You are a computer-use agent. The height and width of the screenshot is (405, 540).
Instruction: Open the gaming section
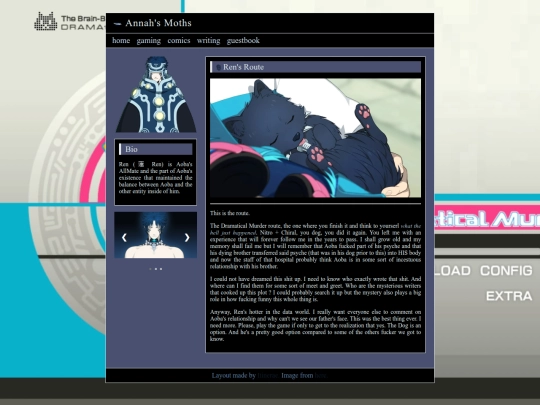click(x=148, y=41)
